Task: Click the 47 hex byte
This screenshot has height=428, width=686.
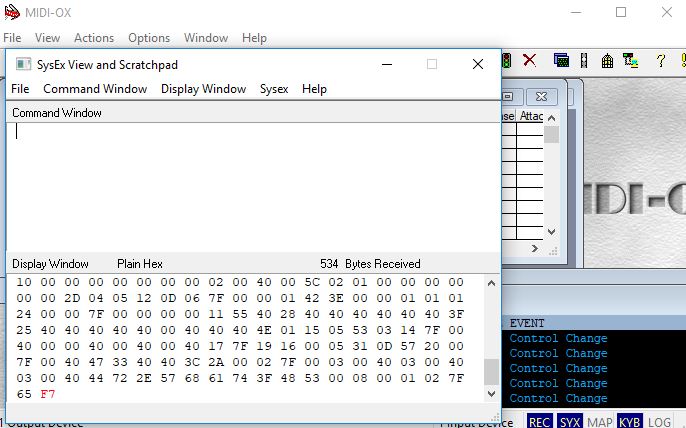Action: point(96,362)
